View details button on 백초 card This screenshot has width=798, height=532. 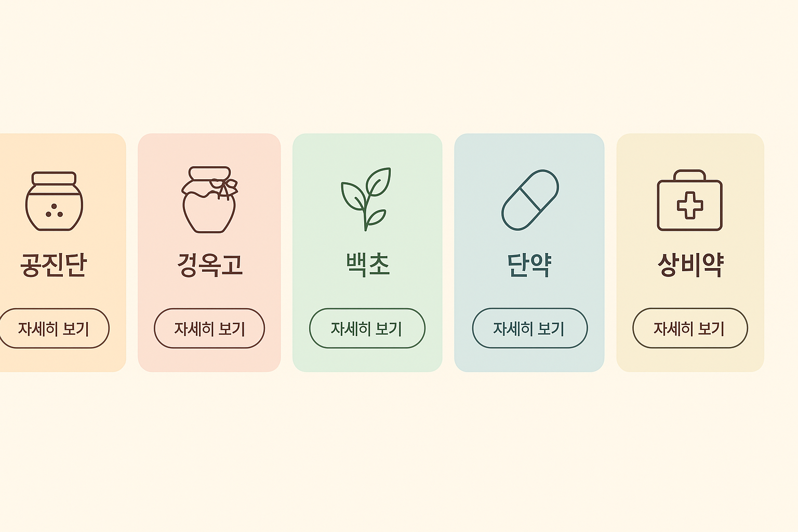coord(367,328)
